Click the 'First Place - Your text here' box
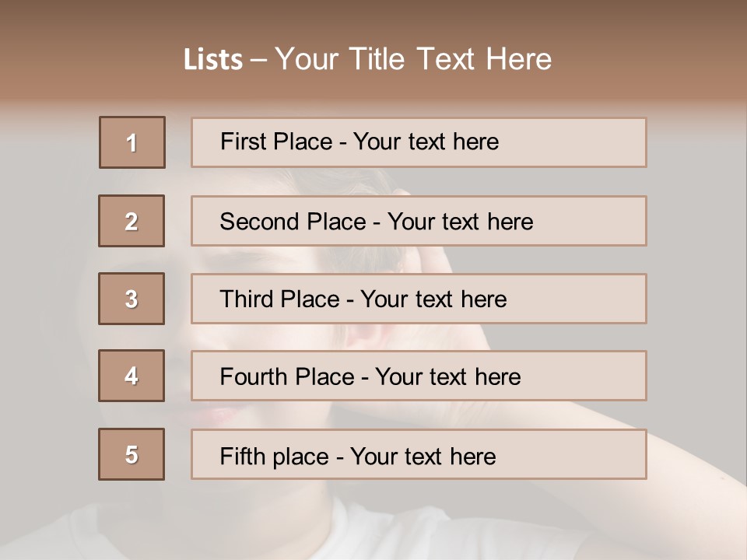This screenshot has width=747, height=560. point(419,142)
